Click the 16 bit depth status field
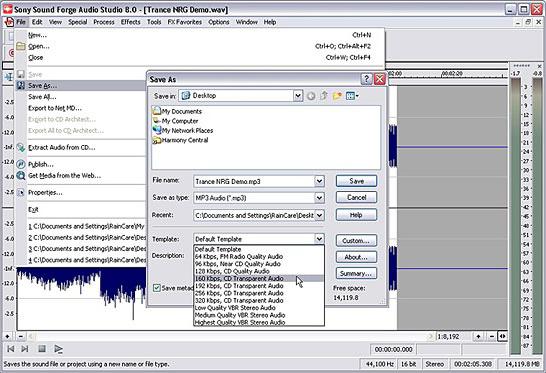This screenshot has width=546, height=373. pyautogui.click(x=408, y=364)
